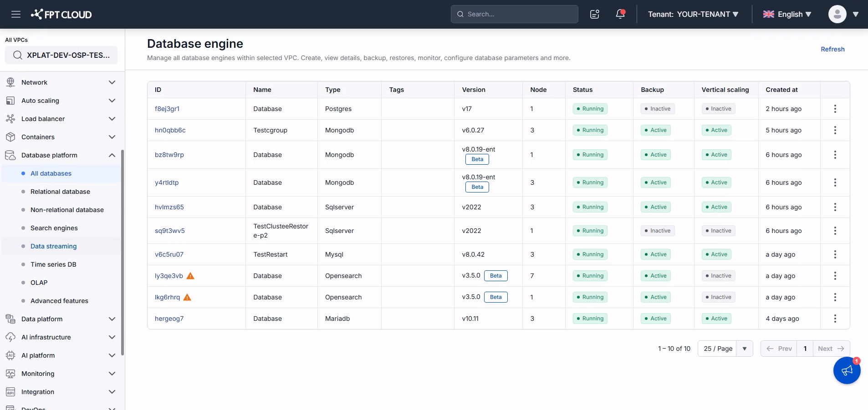Open the announcement megaphone chat button

tap(847, 370)
